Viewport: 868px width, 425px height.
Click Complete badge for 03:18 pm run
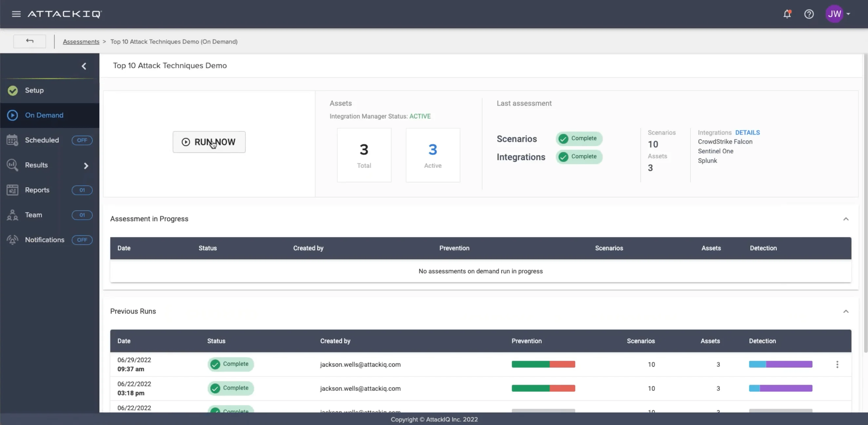[x=230, y=388]
